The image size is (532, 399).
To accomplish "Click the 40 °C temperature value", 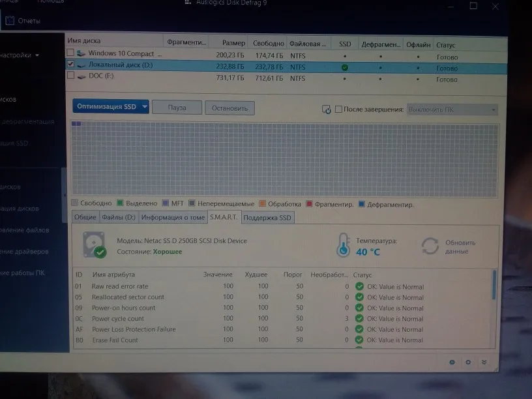I will point(368,252).
